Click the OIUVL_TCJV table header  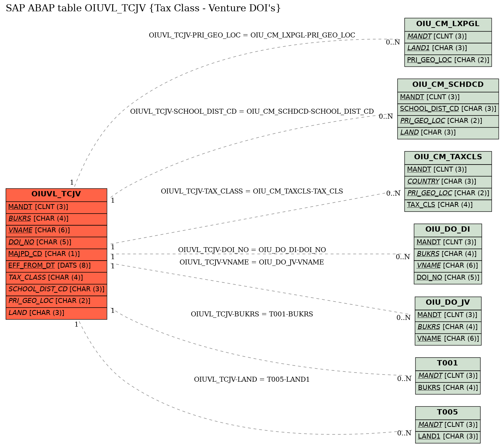56,195
